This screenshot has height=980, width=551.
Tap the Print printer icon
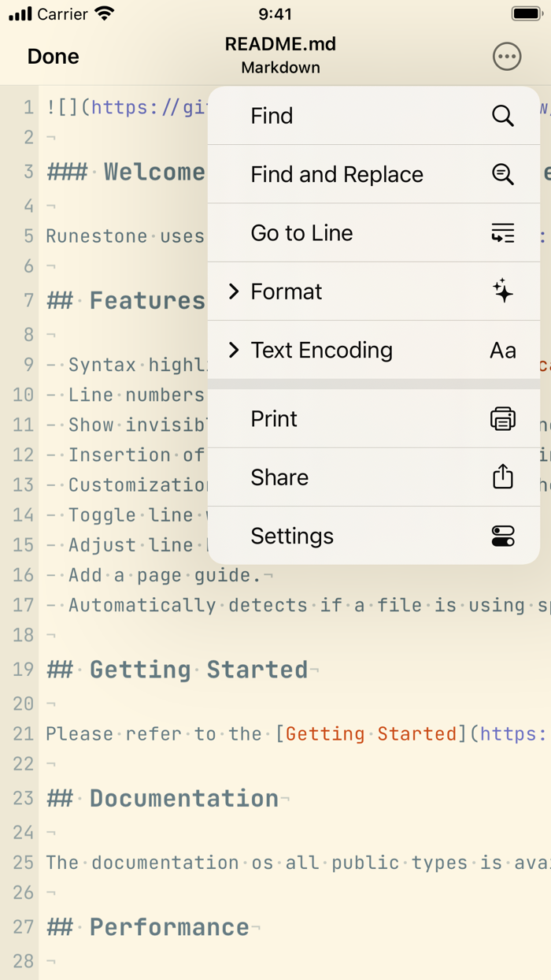(502, 418)
